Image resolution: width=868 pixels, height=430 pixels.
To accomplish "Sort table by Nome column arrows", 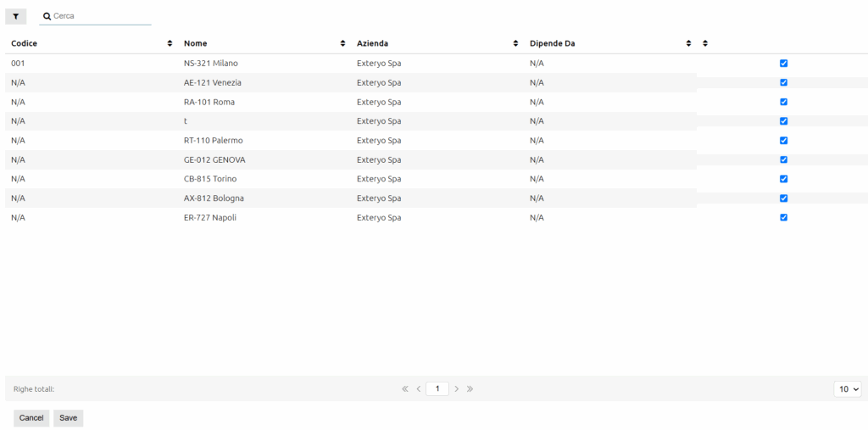I will tap(342, 43).
